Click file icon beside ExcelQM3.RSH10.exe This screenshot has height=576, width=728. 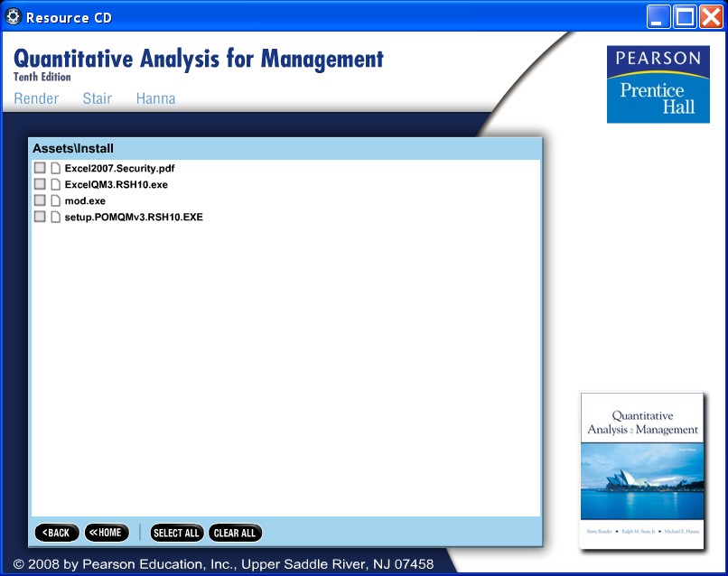(x=55, y=184)
